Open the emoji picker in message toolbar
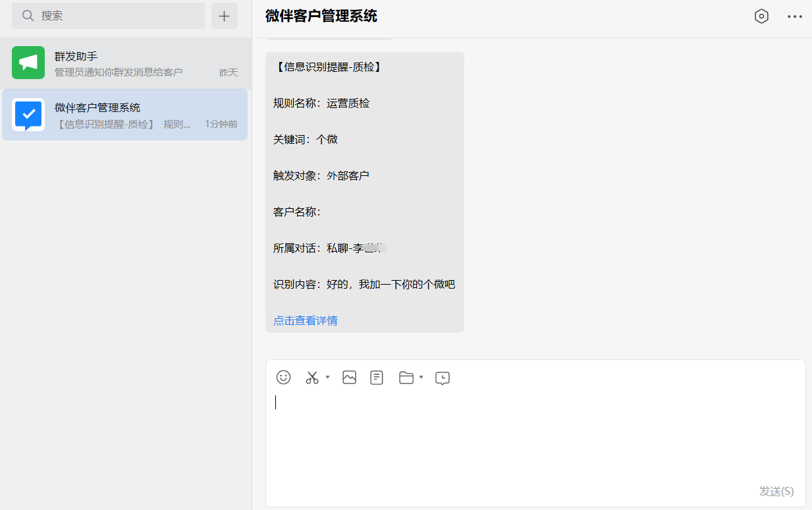Screen dimensions: 812x510 [283, 378]
